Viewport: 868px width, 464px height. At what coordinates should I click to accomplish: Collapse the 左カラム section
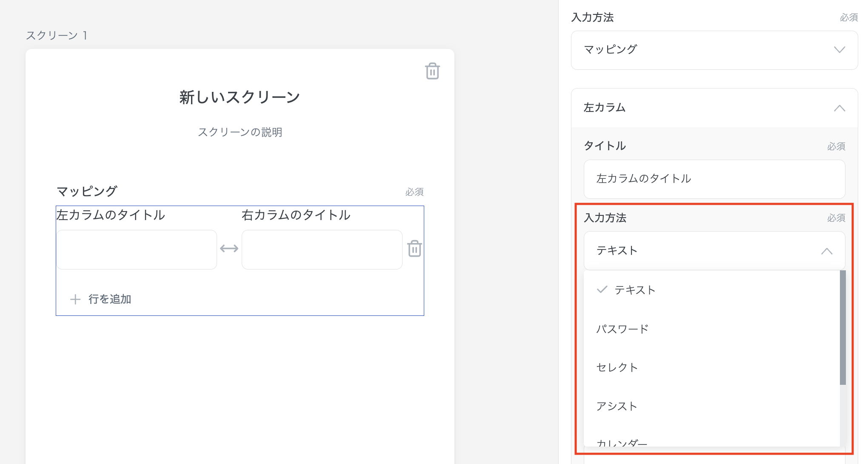(x=839, y=108)
